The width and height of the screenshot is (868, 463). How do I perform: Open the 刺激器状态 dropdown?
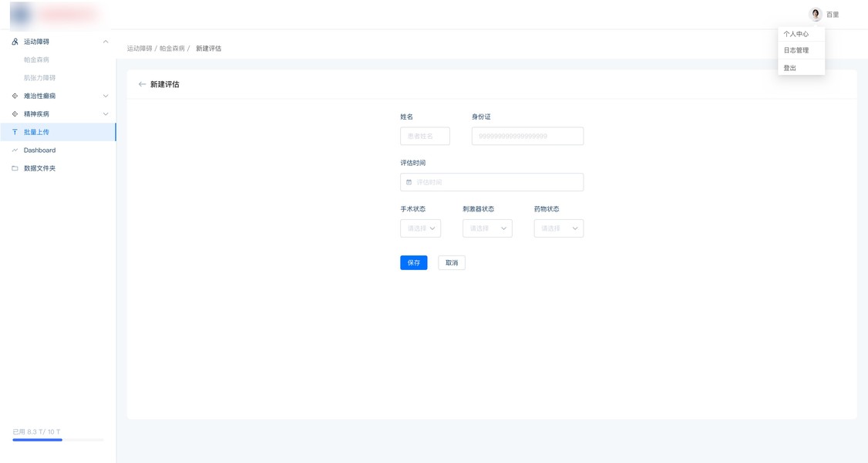click(487, 228)
